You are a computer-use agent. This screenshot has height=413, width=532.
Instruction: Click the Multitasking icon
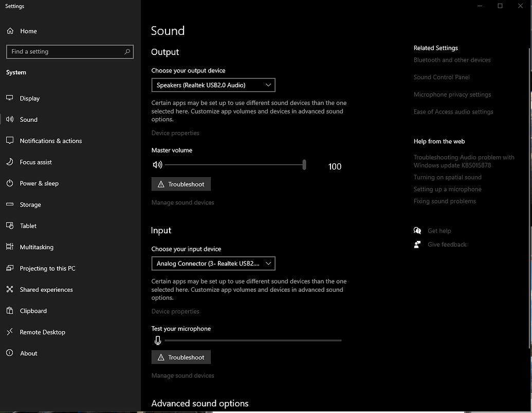pos(9,247)
